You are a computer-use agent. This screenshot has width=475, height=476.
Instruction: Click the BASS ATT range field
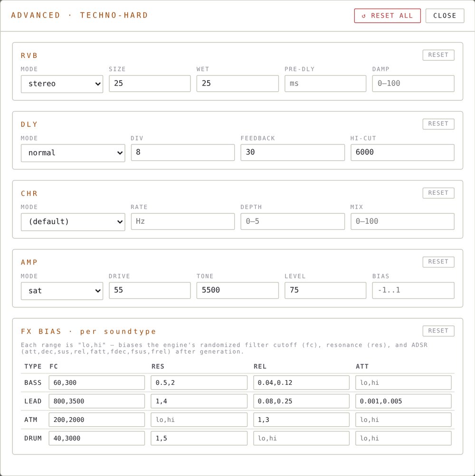click(x=403, y=382)
